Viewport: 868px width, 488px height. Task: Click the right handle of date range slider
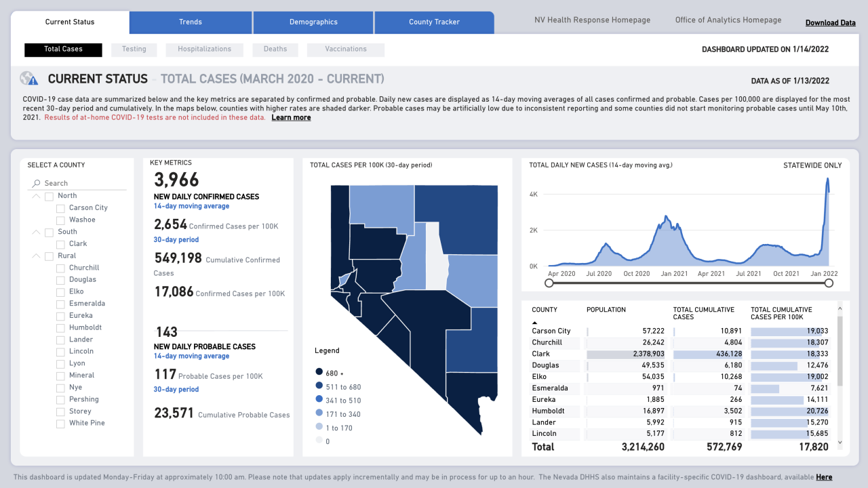829,283
